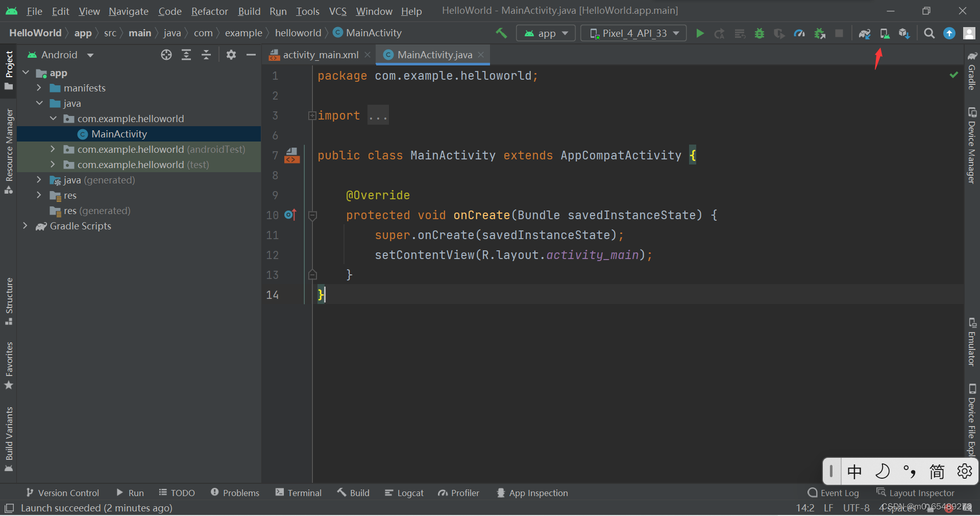Open the Profiler tool window
This screenshot has width=980, height=516.
point(459,493)
